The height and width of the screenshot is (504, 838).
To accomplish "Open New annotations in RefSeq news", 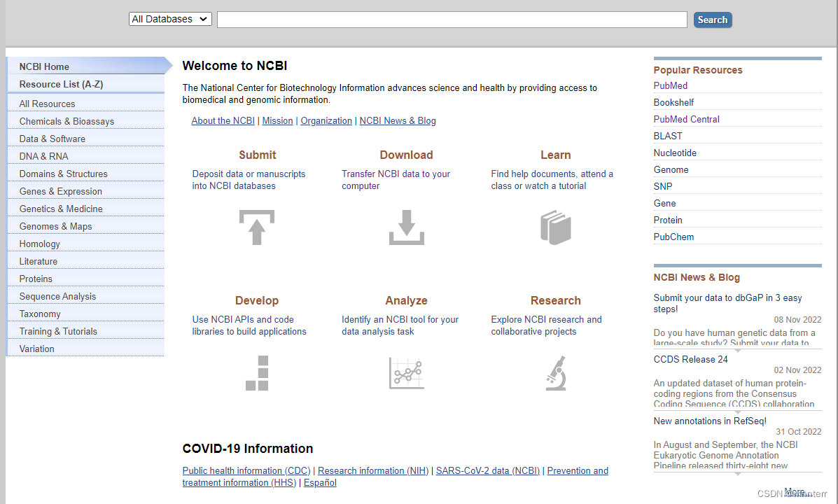I will pyautogui.click(x=710, y=421).
